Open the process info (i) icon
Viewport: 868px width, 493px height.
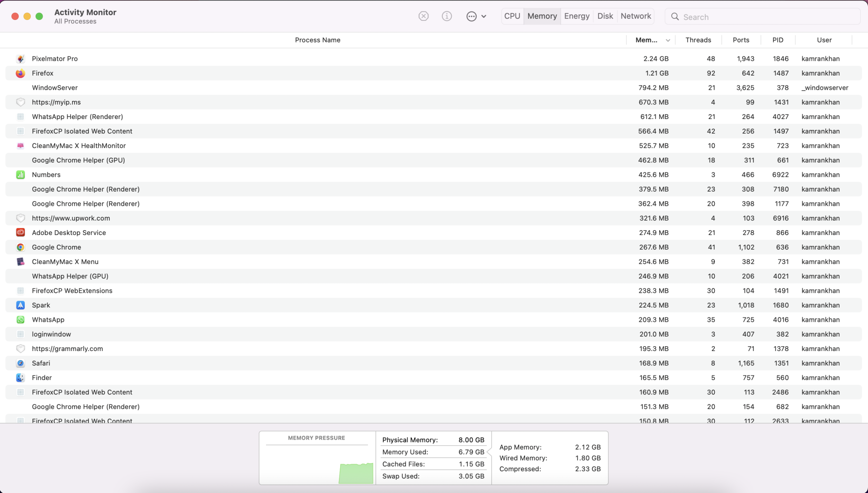[x=447, y=16]
